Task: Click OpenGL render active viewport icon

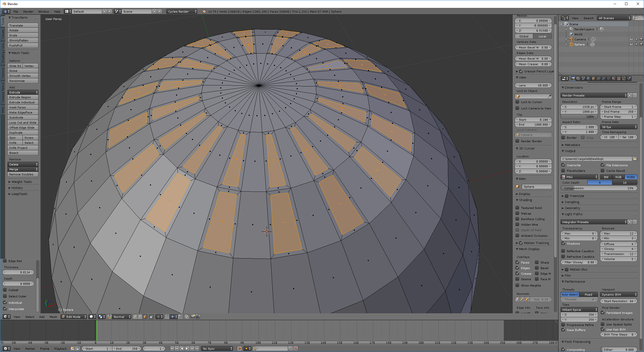Action: [x=193, y=317]
